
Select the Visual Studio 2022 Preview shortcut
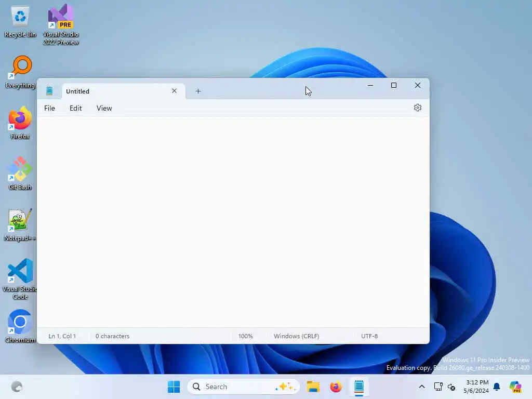point(61,25)
